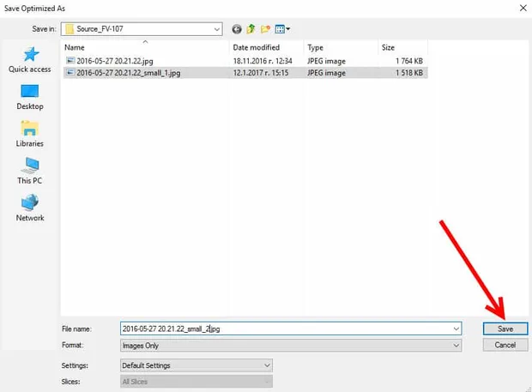Click the Back navigation icon
The height and width of the screenshot is (392, 532).
click(237, 29)
